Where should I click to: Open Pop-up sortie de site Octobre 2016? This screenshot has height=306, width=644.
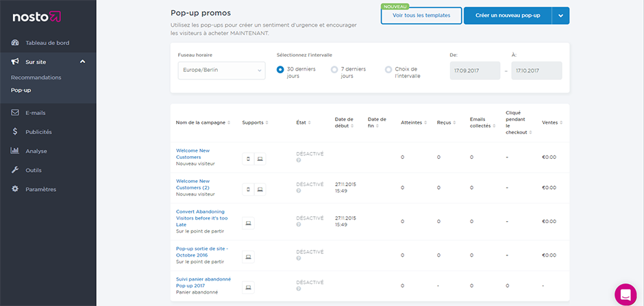(201, 252)
